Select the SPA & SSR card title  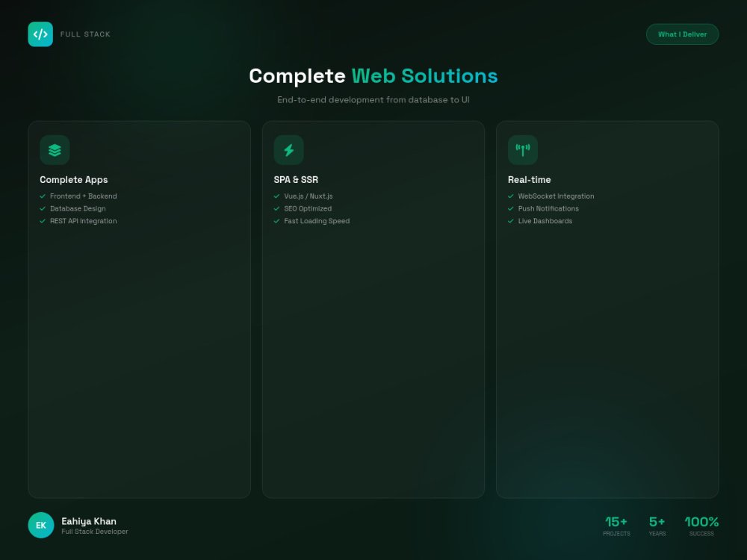(296, 180)
